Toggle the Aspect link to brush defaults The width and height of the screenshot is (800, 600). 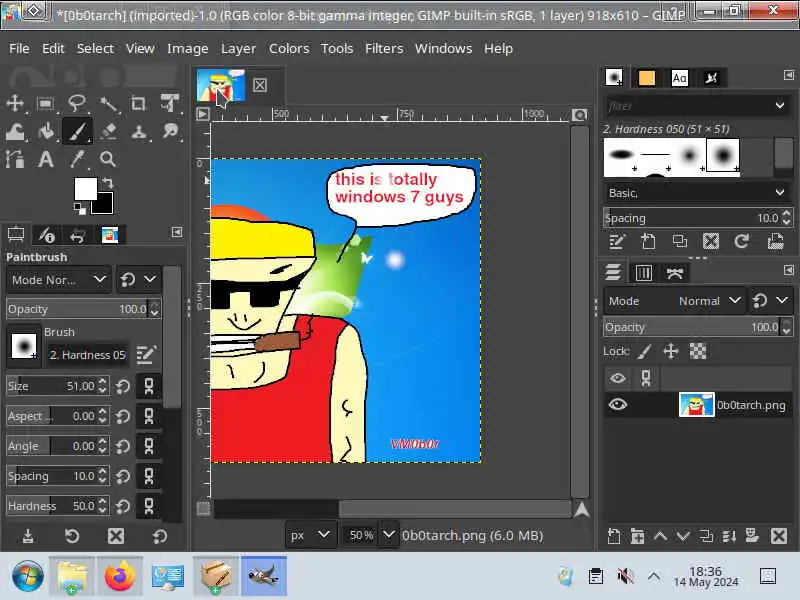coord(149,416)
